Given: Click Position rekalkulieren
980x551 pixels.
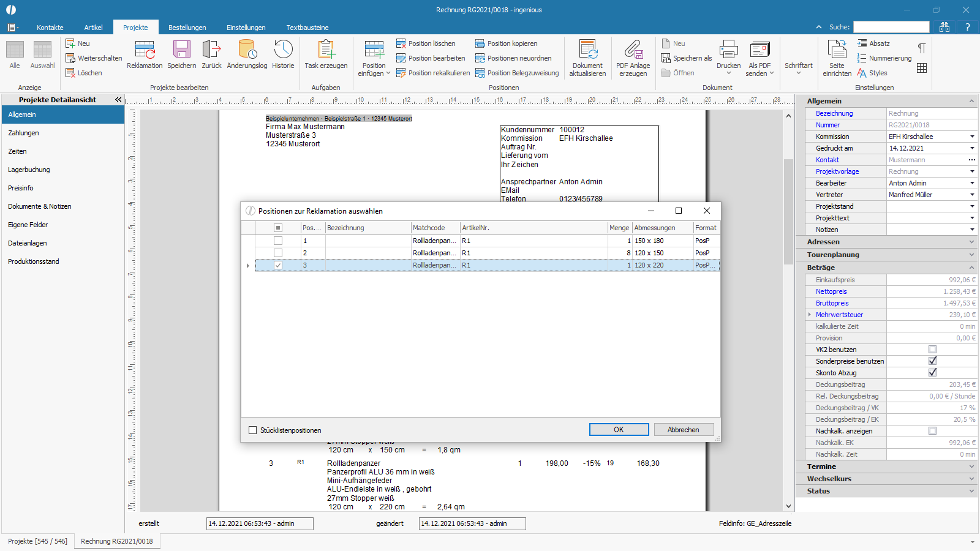Looking at the screenshot, I should pyautogui.click(x=433, y=73).
